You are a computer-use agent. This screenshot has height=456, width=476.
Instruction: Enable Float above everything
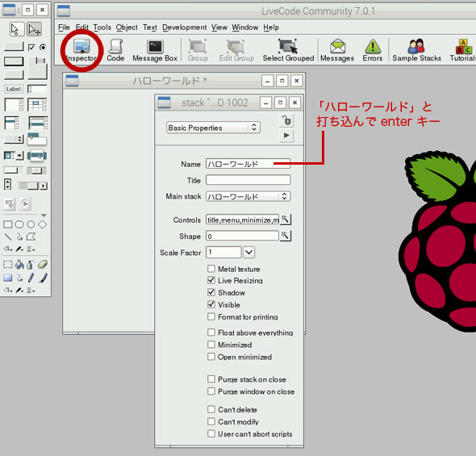[x=211, y=333]
